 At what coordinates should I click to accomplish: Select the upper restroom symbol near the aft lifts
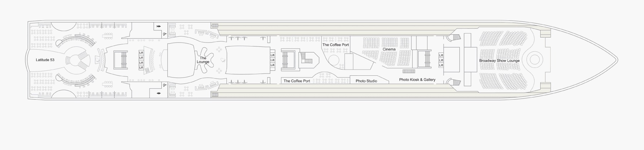pyautogui.click(x=159, y=26)
